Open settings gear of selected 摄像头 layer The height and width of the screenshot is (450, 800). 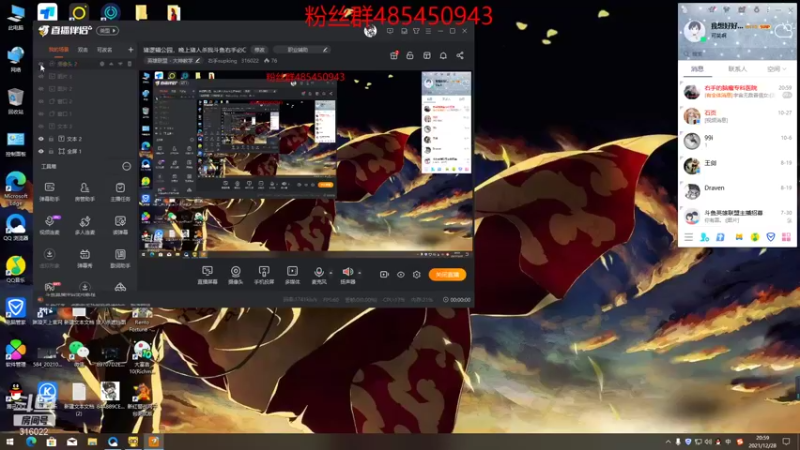(102, 64)
